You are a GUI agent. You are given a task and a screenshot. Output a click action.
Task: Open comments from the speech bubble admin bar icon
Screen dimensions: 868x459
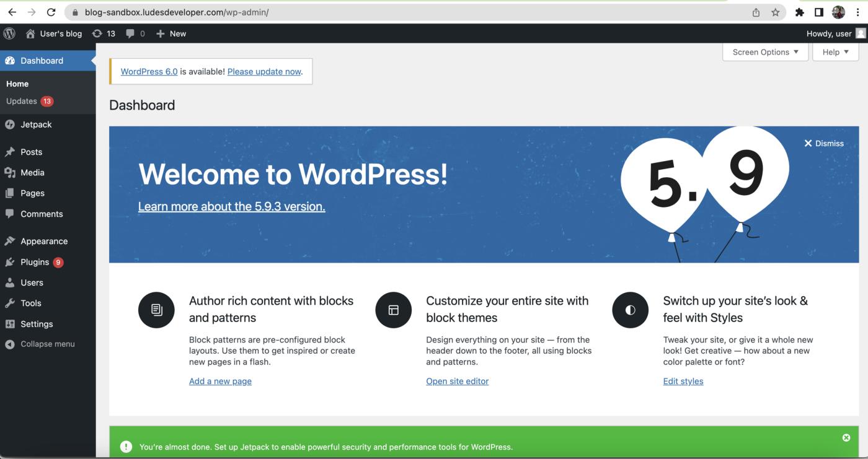pyautogui.click(x=128, y=33)
